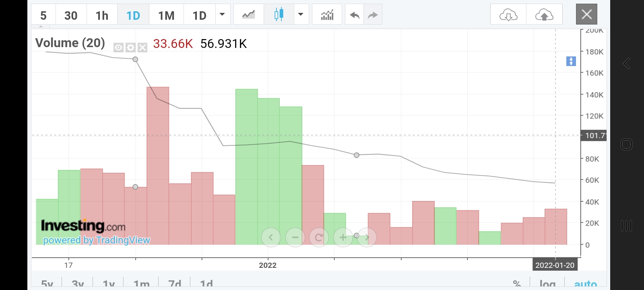Open the powered by TradingView link
This screenshot has width=644, height=290.
97,240
